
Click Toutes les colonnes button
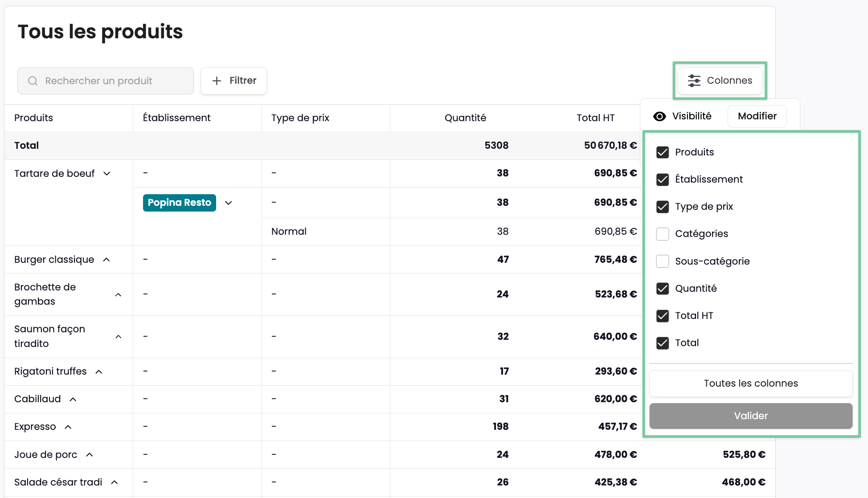[750, 384]
